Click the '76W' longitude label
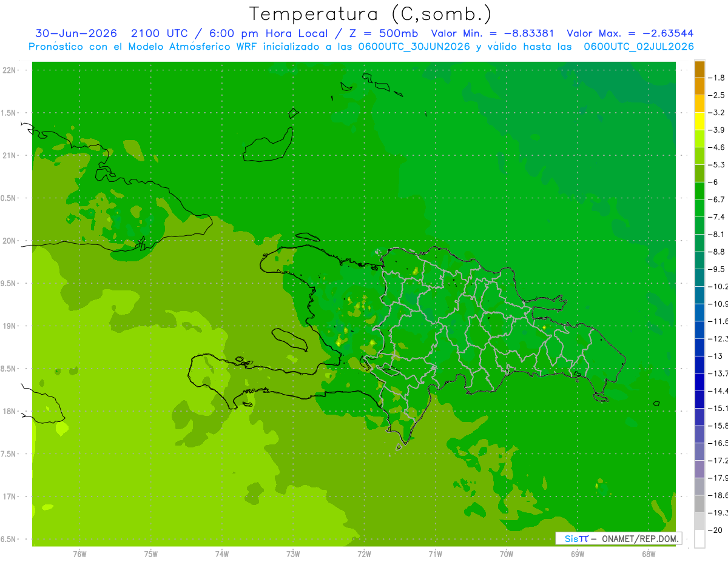The image size is (728, 562). point(79,554)
